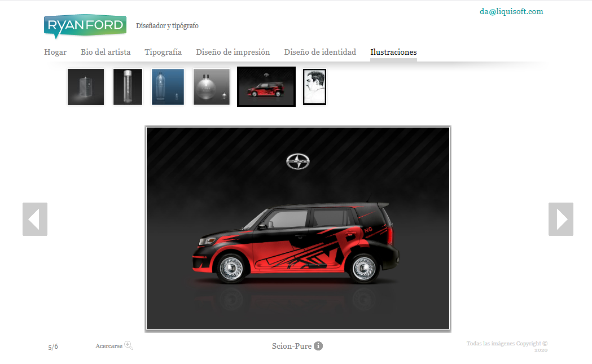Click the main Scion car image
The image size is (592, 364).
(x=298, y=228)
